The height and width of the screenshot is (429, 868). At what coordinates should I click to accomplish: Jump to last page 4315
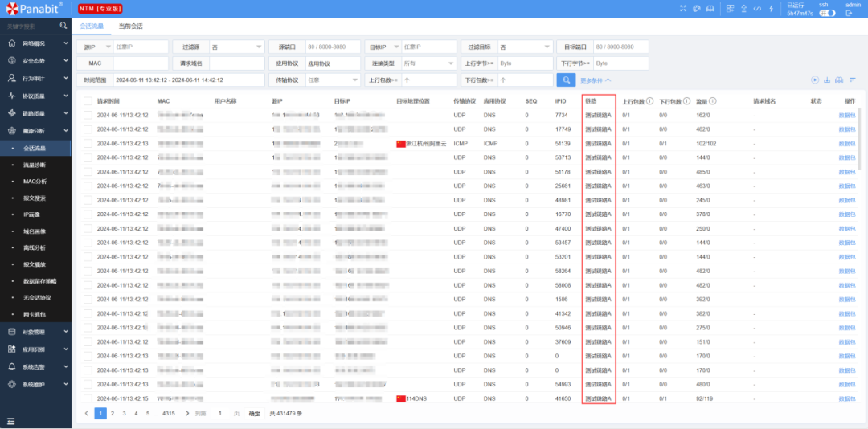[169, 413]
